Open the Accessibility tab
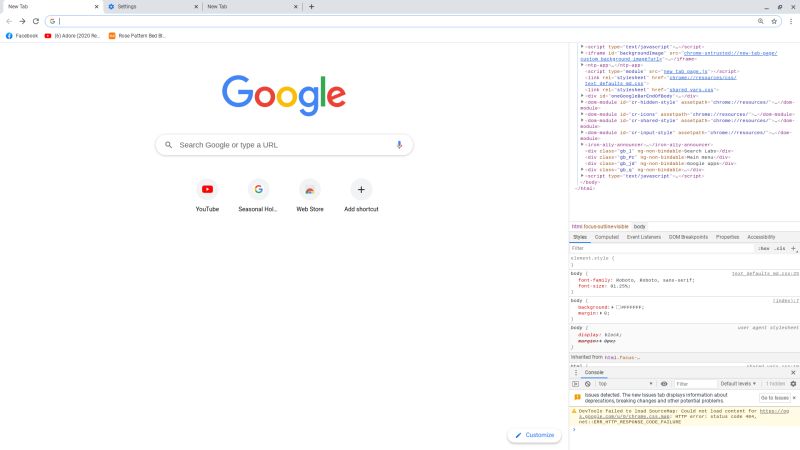800x450 pixels. coord(761,237)
